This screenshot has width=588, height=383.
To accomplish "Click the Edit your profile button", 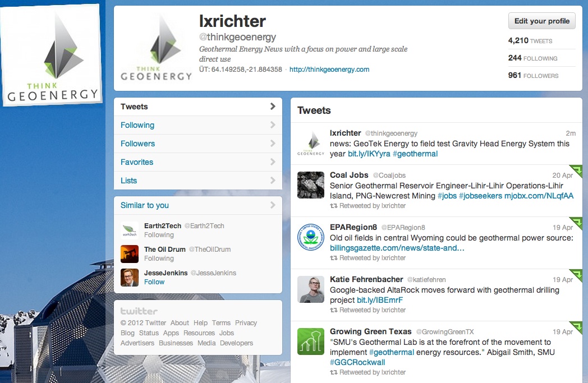I will pyautogui.click(x=541, y=21).
